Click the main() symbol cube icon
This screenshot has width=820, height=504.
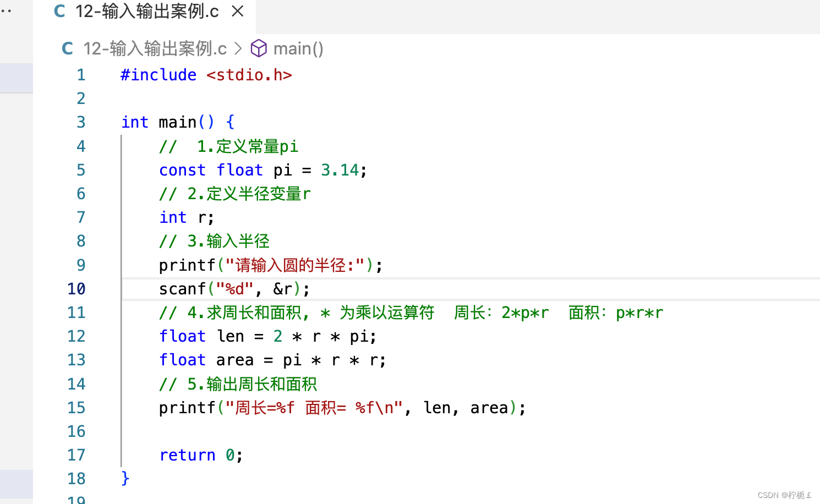[x=259, y=48]
